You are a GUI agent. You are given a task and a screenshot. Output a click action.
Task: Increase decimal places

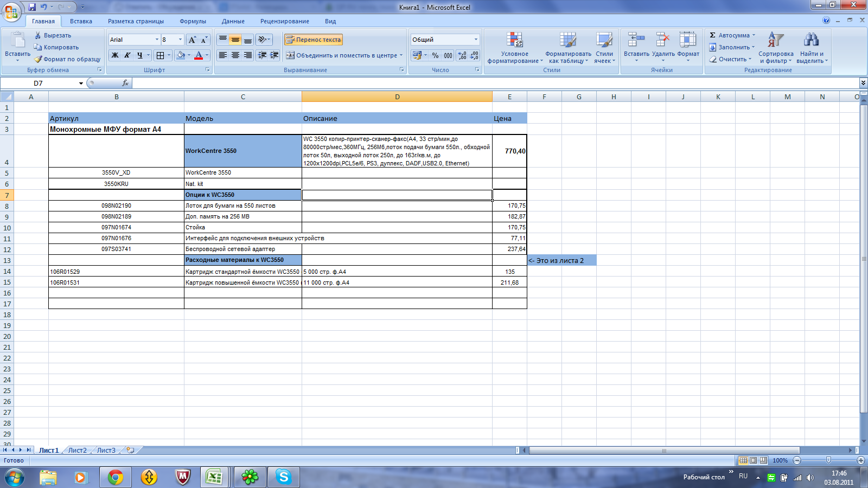tap(462, 55)
